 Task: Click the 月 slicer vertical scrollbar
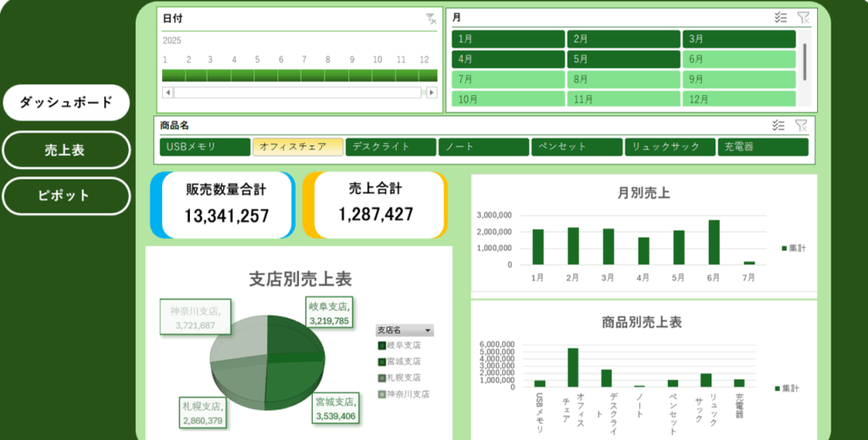(x=804, y=59)
